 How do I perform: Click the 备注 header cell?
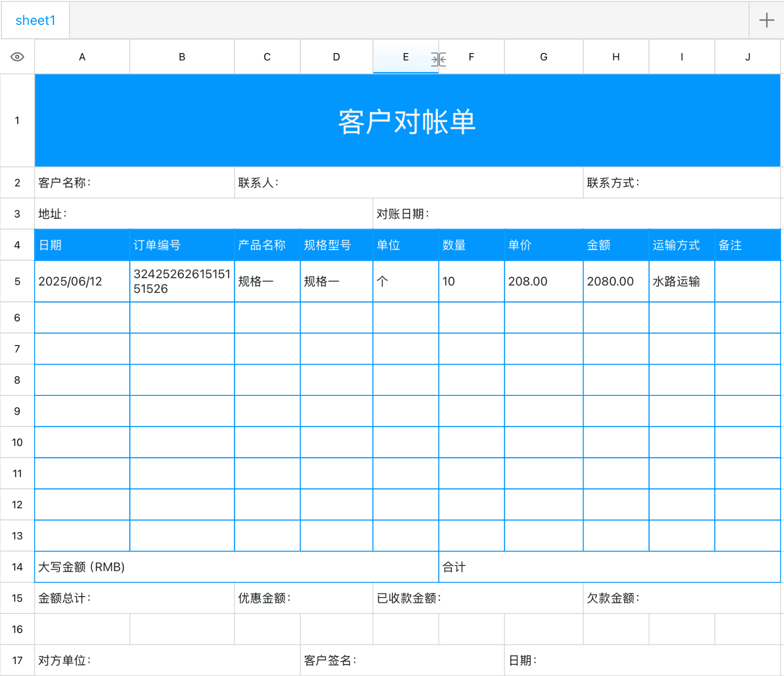coord(748,245)
